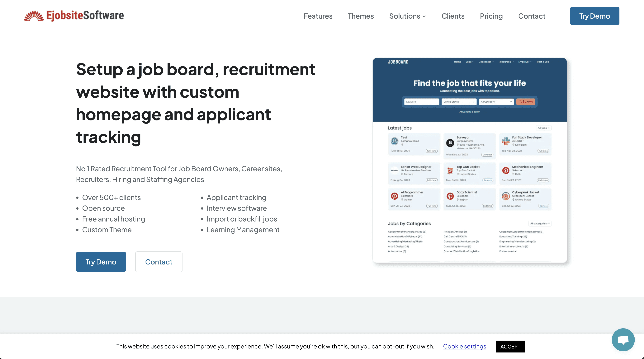Click the Features navigation menu item
Screen dimensions: 644x359
pyautogui.click(x=318, y=16)
